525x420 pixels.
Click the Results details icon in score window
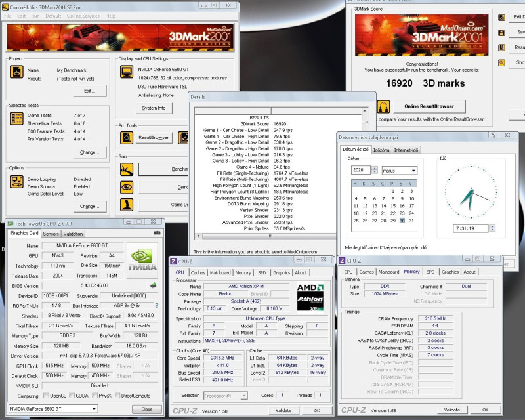coord(501,47)
